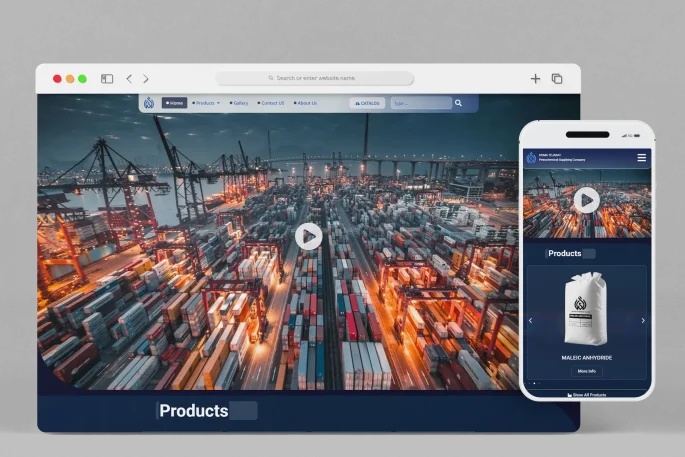Toggle the browser sidebar icon
This screenshot has height=457, width=685.
click(x=107, y=79)
